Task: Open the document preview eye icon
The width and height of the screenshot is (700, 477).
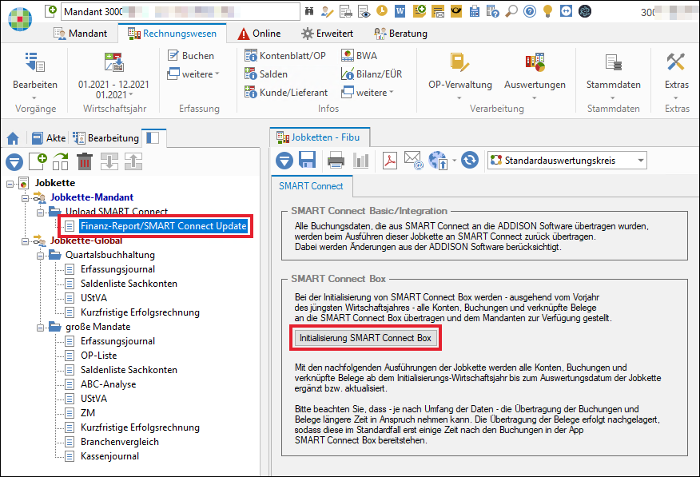Action: point(364,11)
